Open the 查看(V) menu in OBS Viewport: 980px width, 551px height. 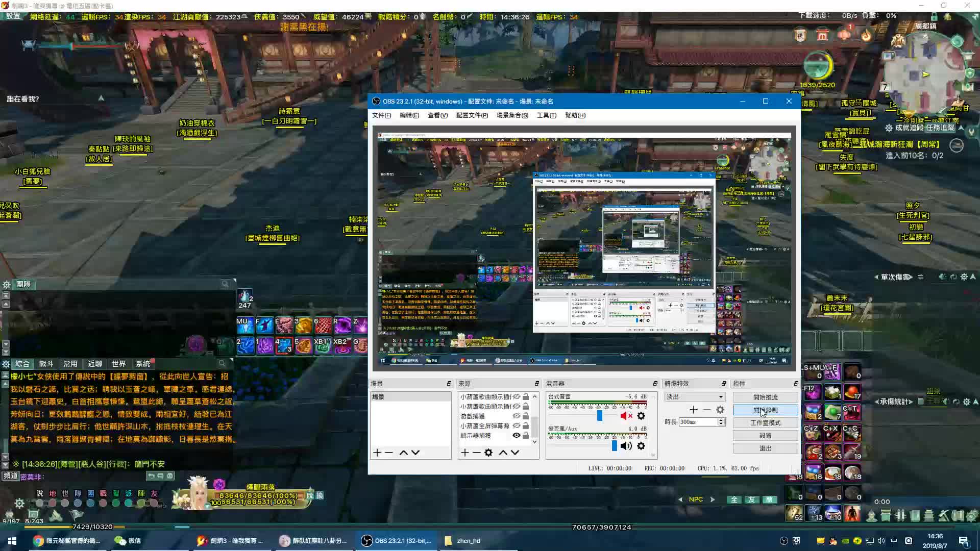[x=437, y=115]
